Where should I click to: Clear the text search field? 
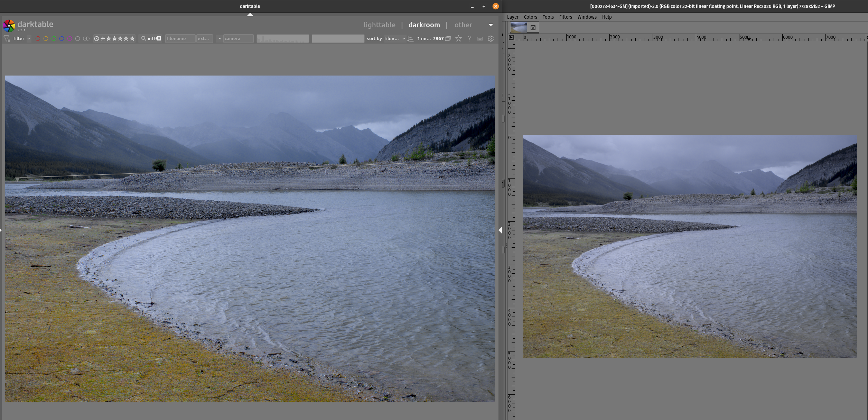coord(159,38)
